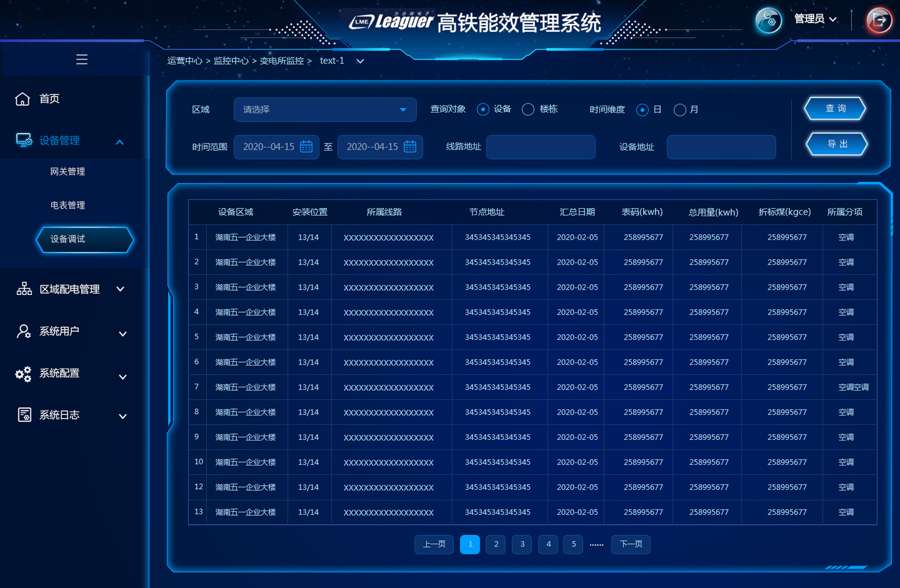The height and width of the screenshot is (588, 900).
Task: Open the text-1 breadcrumb dropdown chevron
Action: pos(360,61)
